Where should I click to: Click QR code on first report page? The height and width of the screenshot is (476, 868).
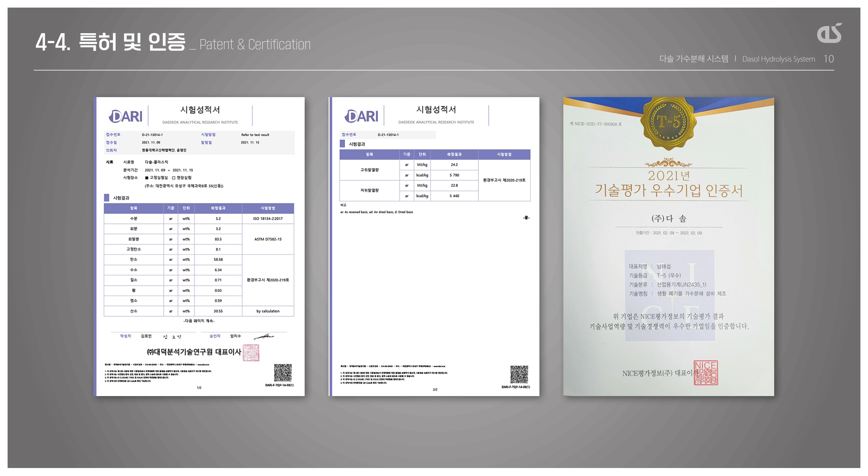point(283,373)
